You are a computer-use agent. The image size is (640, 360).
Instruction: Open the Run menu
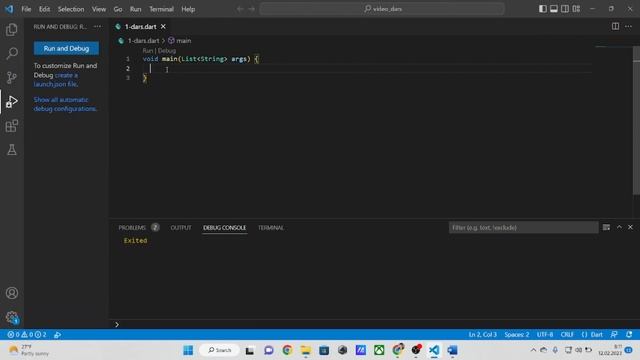coord(136,9)
